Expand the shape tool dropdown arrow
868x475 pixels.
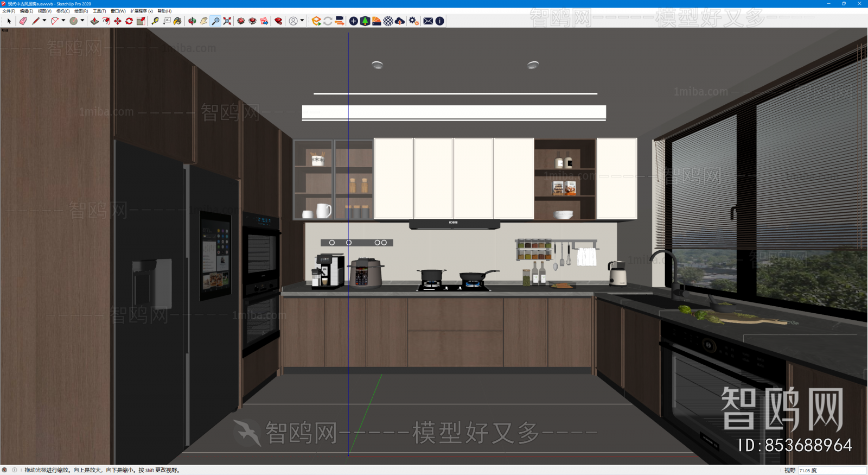(x=82, y=21)
